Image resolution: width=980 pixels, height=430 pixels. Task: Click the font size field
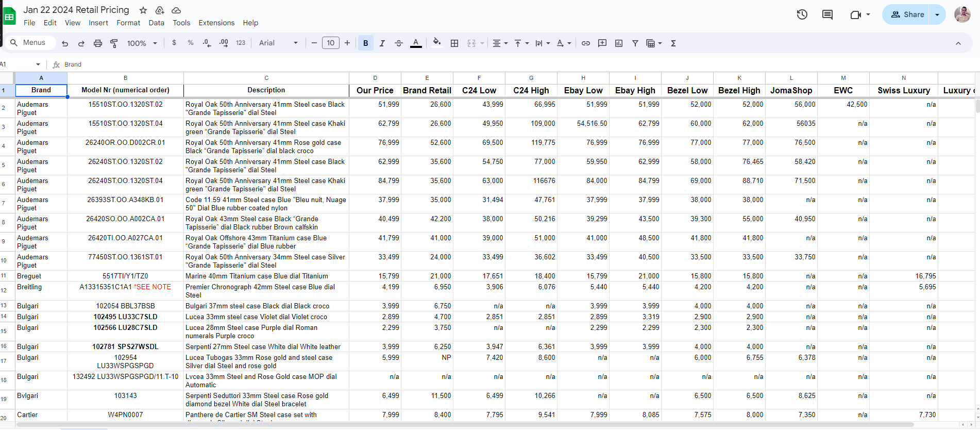click(x=331, y=43)
